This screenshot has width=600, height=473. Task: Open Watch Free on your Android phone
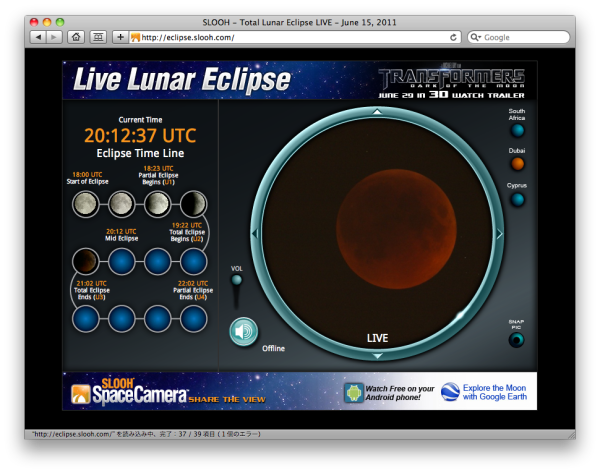[399, 393]
